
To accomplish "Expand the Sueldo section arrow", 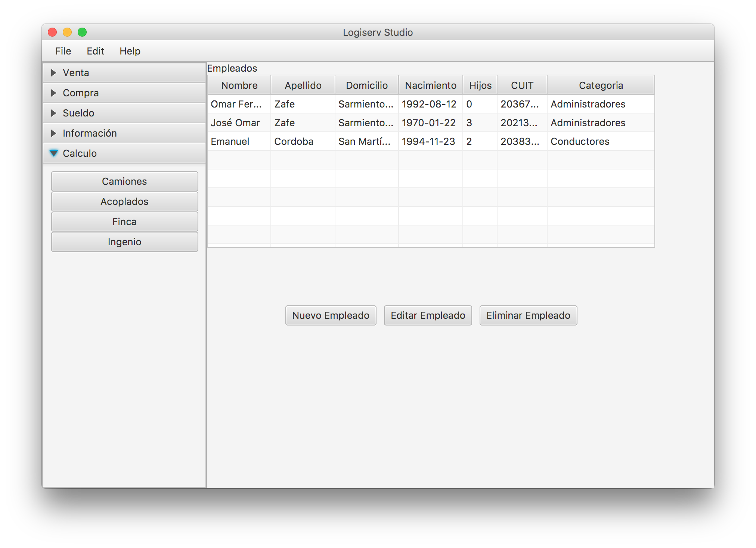I will click(x=53, y=113).
